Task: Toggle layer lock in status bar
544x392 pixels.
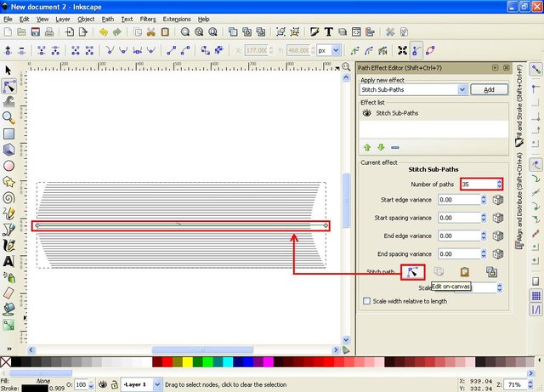Action: point(115,384)
